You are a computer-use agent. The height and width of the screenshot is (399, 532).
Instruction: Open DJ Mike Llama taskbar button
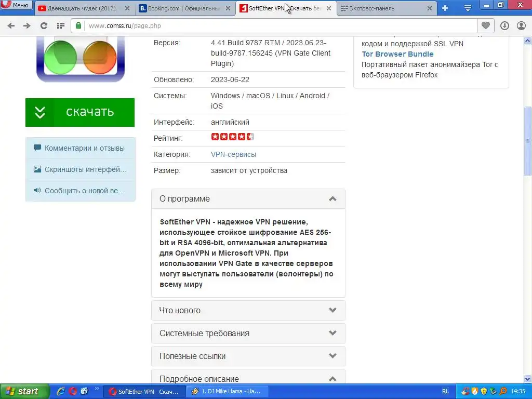point(228,391)
